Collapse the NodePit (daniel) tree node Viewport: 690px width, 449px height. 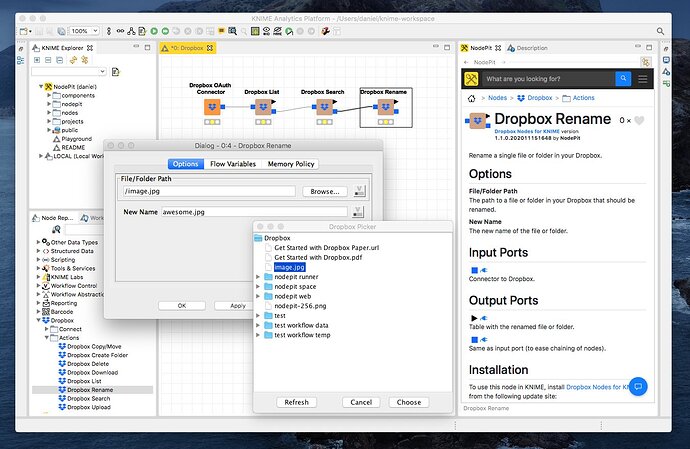tap(41, 87)
